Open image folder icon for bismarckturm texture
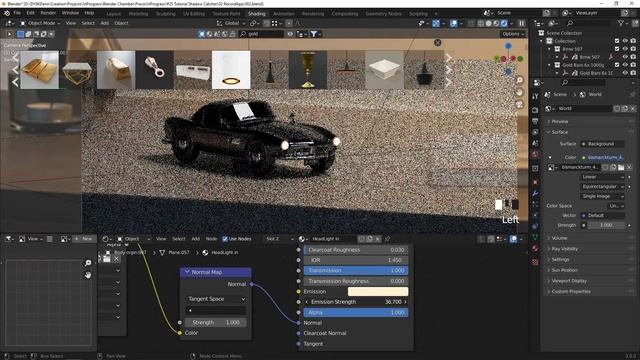This screenshot has width=640, height=360. pyautogui.click(x=621, y=167)
